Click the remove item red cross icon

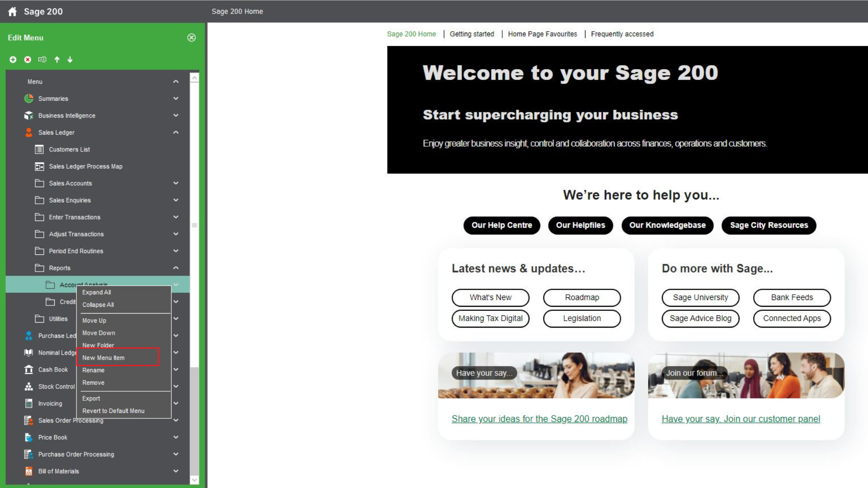click(27, 59)
